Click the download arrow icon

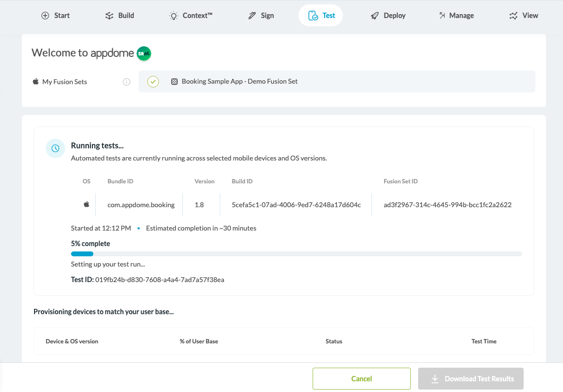coord(435,379)
